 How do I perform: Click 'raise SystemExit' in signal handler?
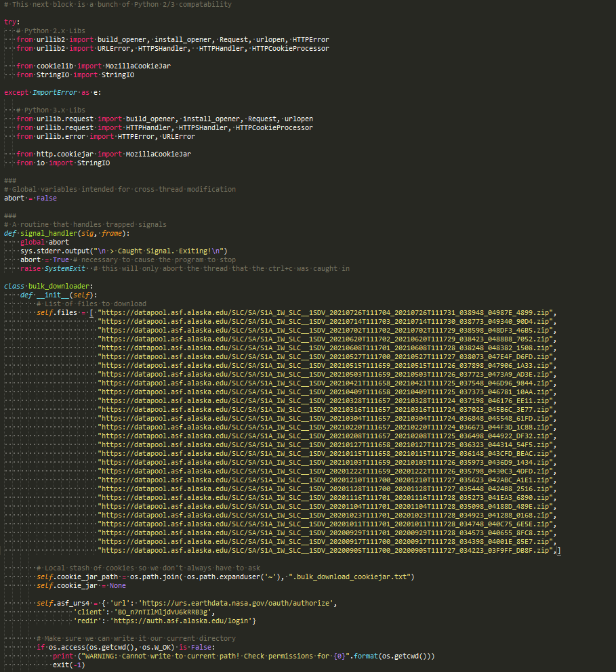click(x=53, y=269)
